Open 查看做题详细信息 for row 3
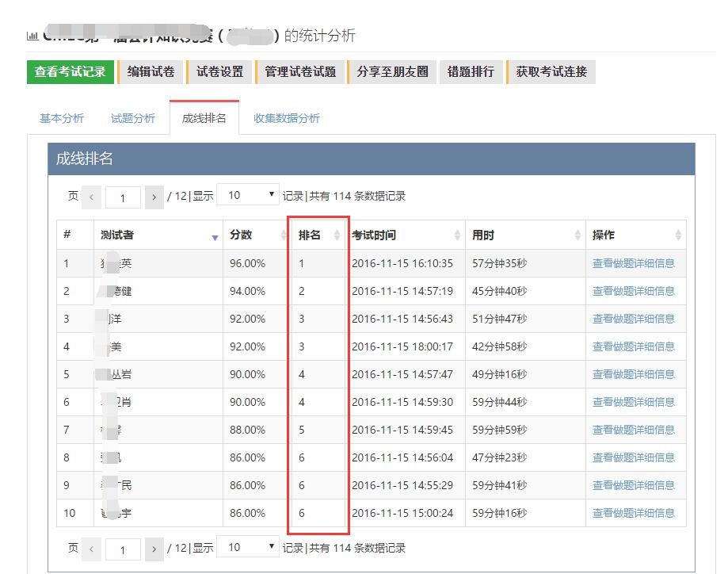Viewport: 728px width, 574px height. (633, 319)
